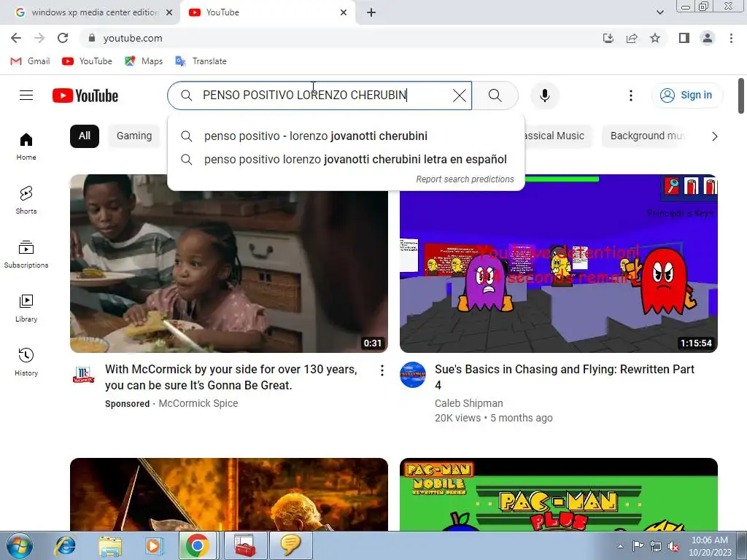
Task: Click the page vertical scrollbar
Action: [x=741, y=96]
